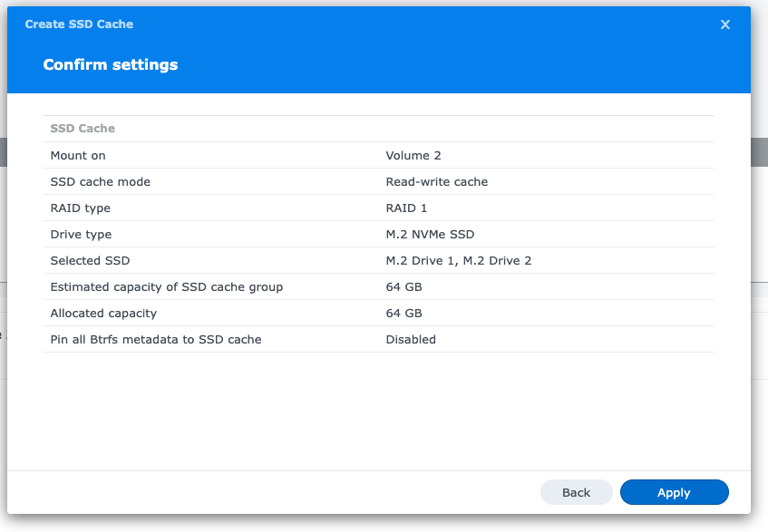Click the Estimated capacity of SSD cache group label
The image size is (768, 532).
(167, 287)
